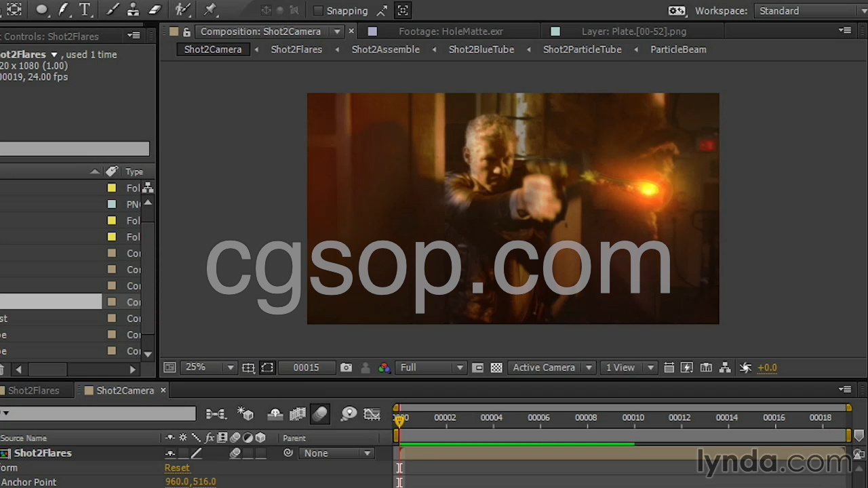Toggle pixel aspect ratio correction icon
The width and height of the screenshot is (868, 488).
click(669, 367)
